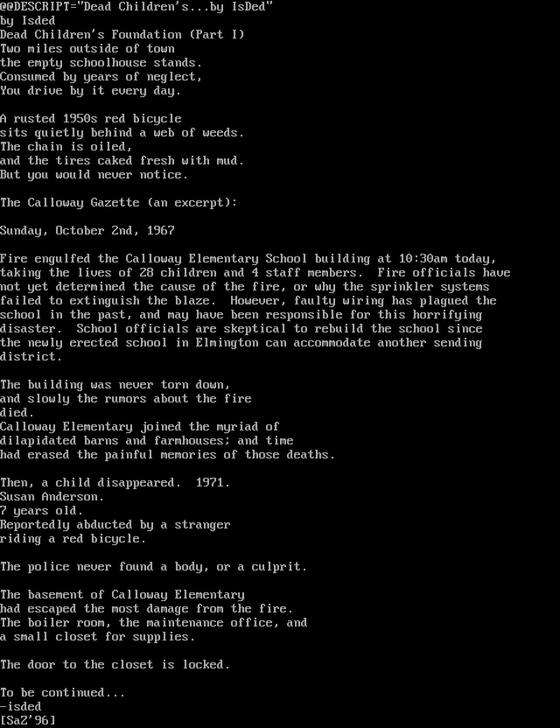Click the @@DESCRIPT header line

coord(136,7)
